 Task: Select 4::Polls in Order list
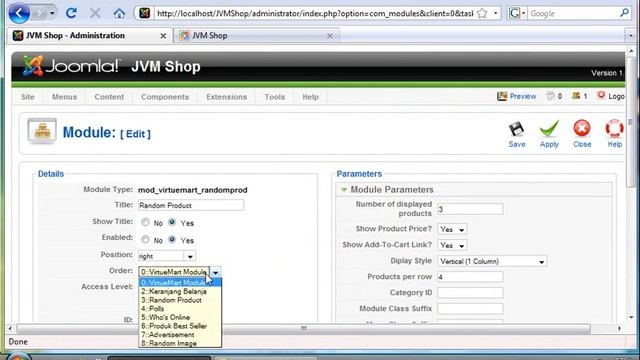(x=180, y=309)
